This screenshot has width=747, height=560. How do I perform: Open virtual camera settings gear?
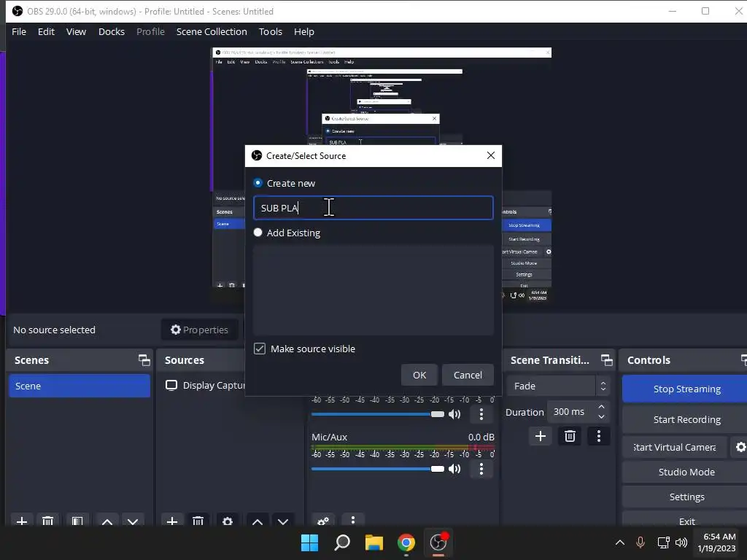740,447
